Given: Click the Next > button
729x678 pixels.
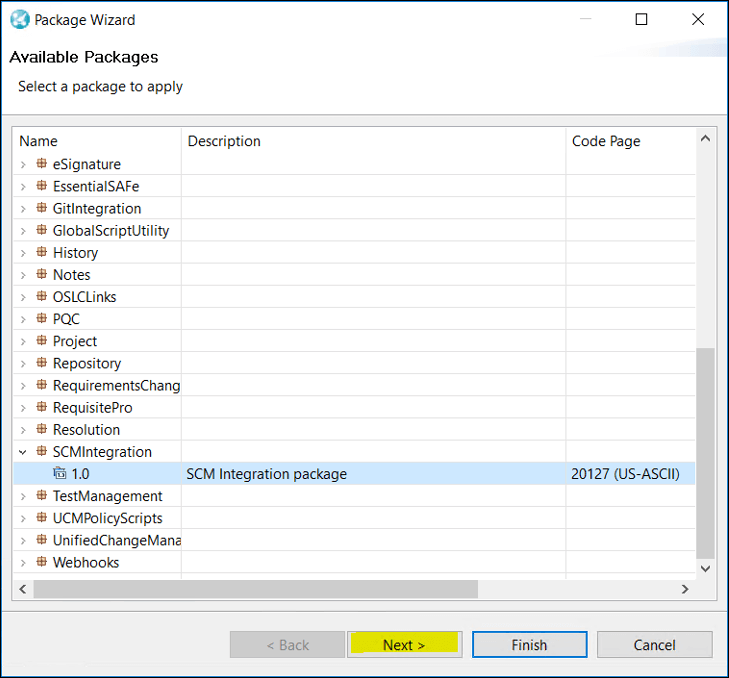Looking at the screenshot, I should click(404, 645).
